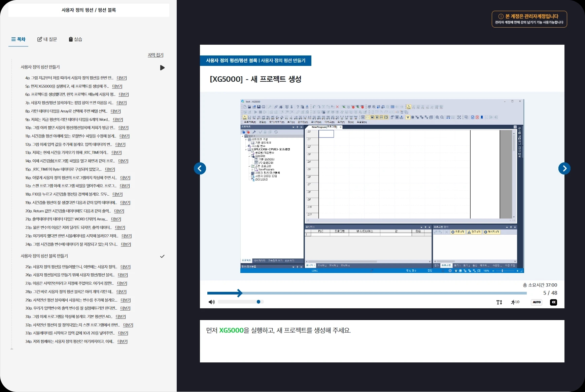The height and width of the screenshot is (392, 585).
Task: Change playback speed with the 1.0 runner icon
Action: 515,302
